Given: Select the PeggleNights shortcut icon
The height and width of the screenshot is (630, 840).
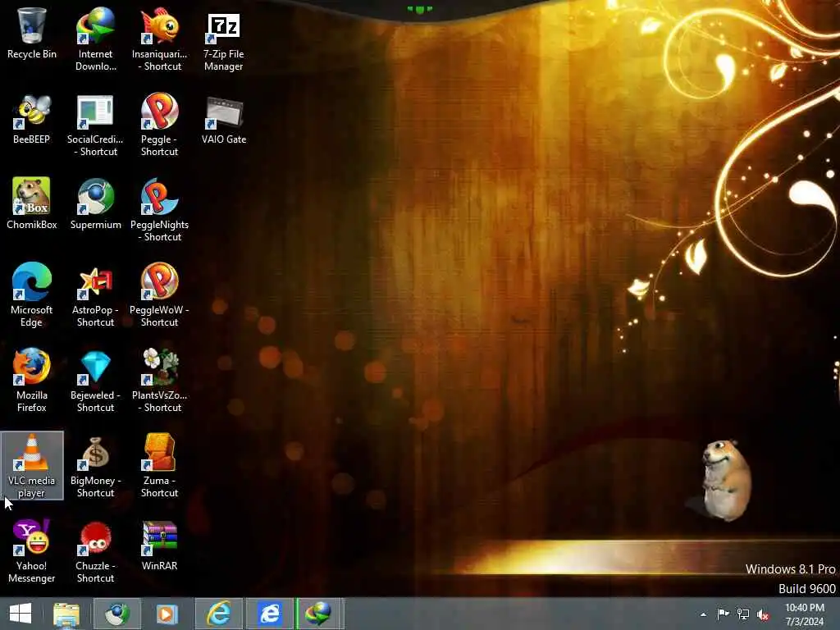Looking at the screenshot, I should [160, 210].
